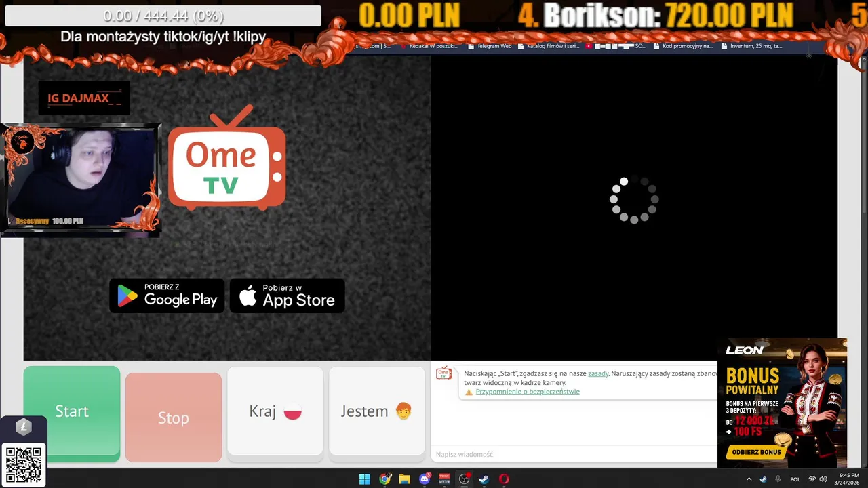The image size is (868, 488).
Task: Open Windows Start menu
Action: [x=364, y=479]
